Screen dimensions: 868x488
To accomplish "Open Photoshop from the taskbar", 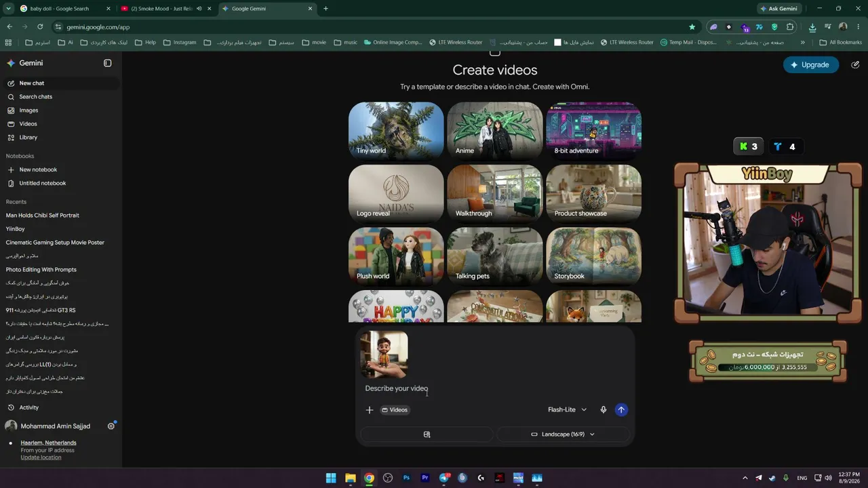I will (406, 478).
